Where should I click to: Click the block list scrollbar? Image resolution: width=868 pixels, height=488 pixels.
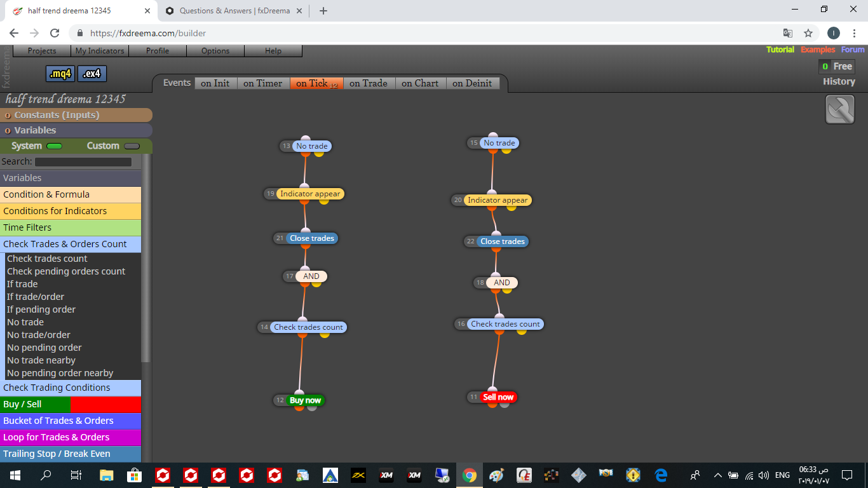(146, 257)
